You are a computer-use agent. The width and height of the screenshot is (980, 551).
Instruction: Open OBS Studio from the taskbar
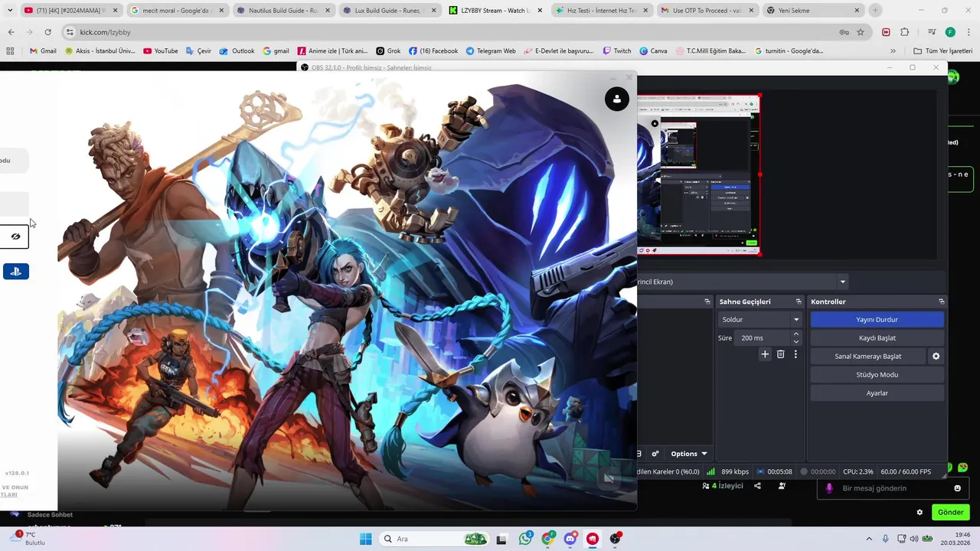[615, 539]
